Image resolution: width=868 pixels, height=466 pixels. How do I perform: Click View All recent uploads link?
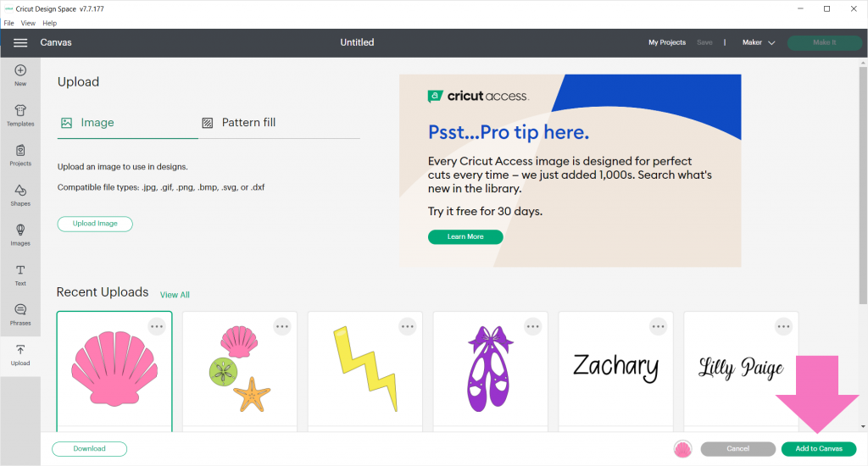click(x=175, y=295)
